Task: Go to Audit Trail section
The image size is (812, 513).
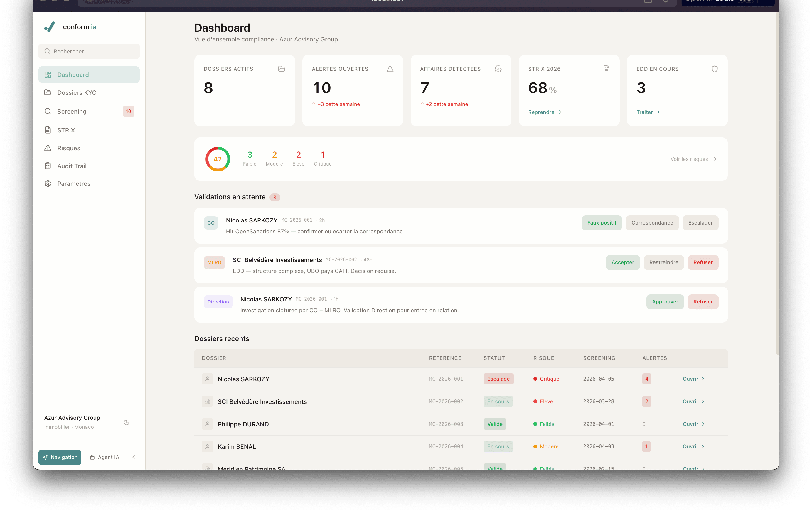Action: click(x=72, y=166)
